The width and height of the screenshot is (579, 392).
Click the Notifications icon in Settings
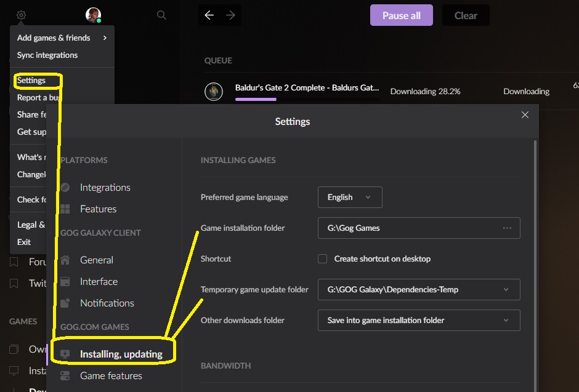click(x=65, y=303)
